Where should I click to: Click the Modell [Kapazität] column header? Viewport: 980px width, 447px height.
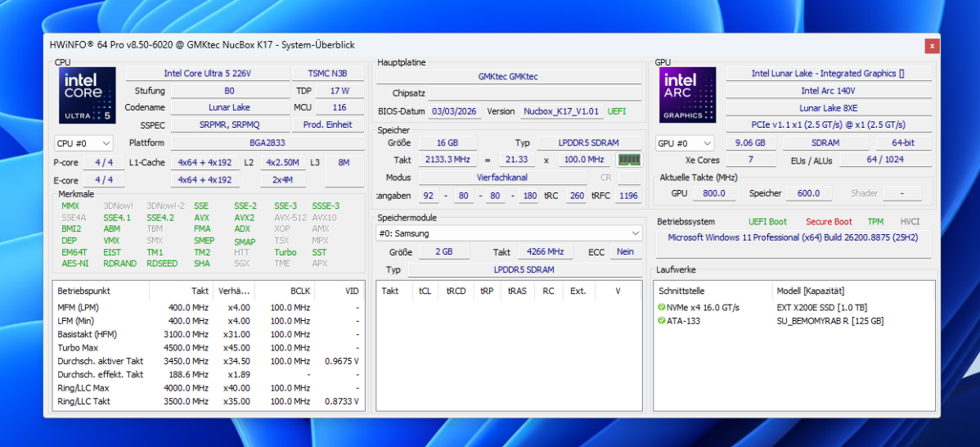853,291
